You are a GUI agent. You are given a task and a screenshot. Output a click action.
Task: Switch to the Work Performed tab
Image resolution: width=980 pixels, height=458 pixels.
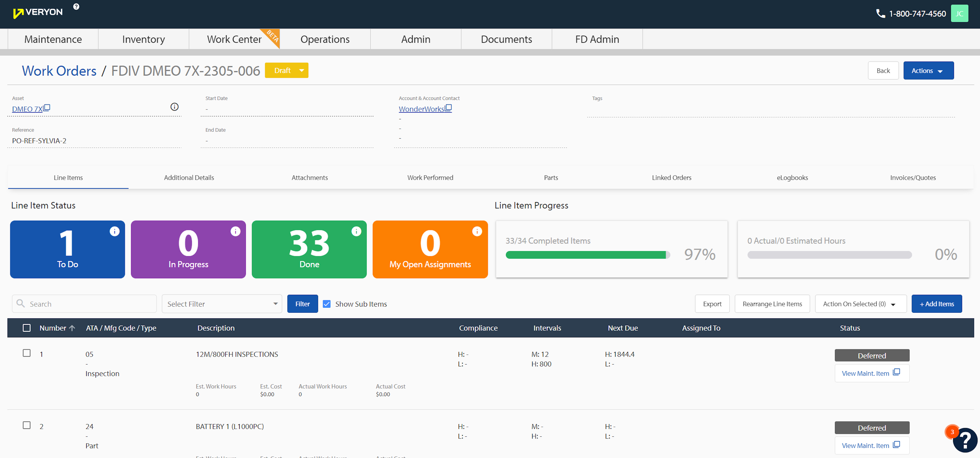pos(430,178)
